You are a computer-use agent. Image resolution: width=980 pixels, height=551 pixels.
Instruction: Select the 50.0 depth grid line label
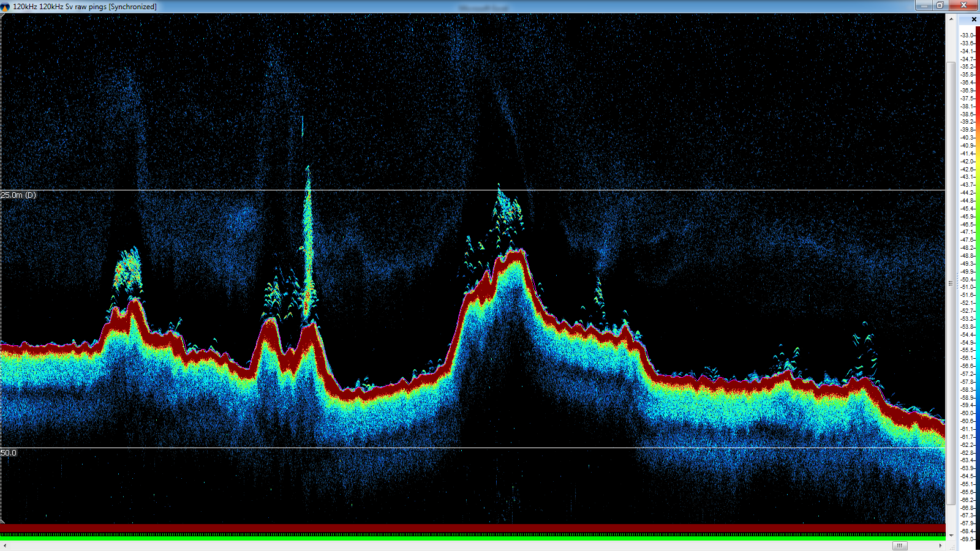[x=9, y=453]
